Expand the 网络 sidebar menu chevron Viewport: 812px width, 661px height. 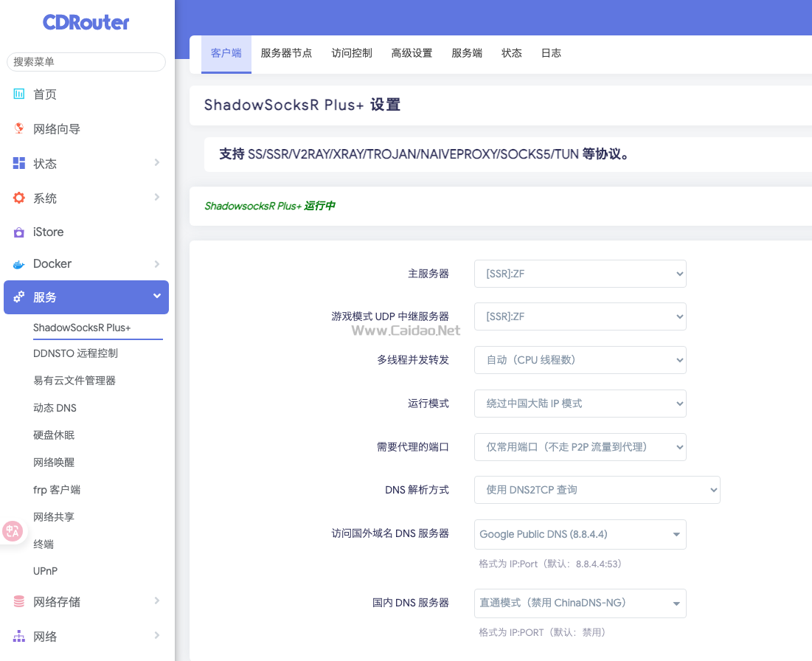click(x=156, y=635)
